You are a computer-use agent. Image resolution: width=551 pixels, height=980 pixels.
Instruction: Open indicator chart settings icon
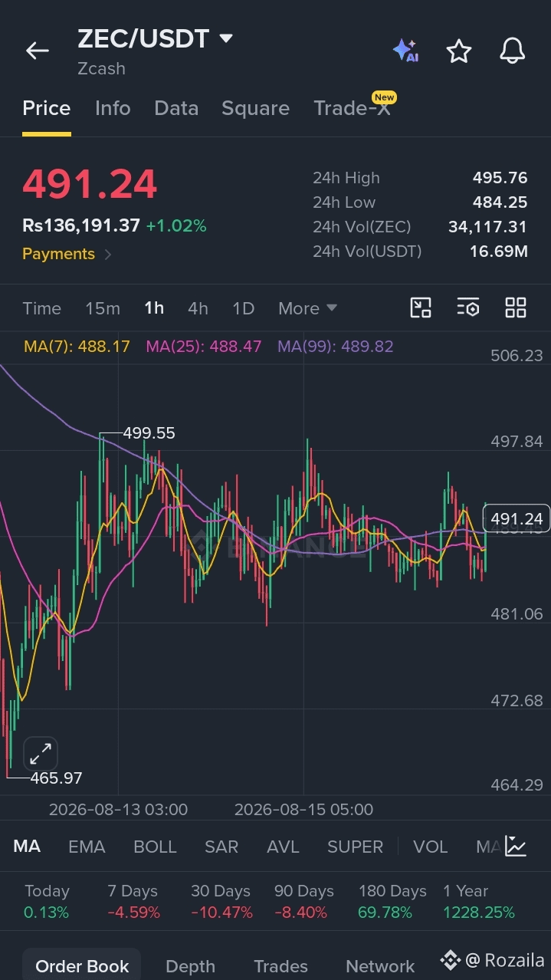[x=516, y=847]
